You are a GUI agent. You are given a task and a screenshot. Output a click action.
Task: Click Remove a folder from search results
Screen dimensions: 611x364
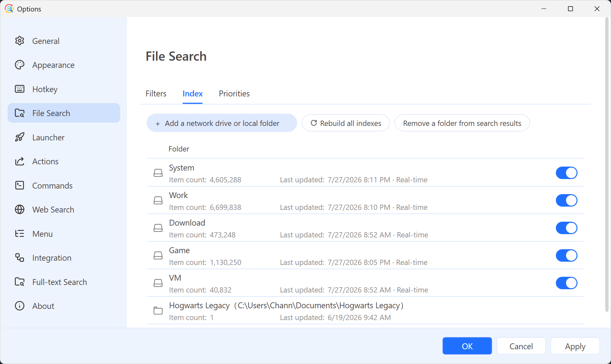pos(462,123)
